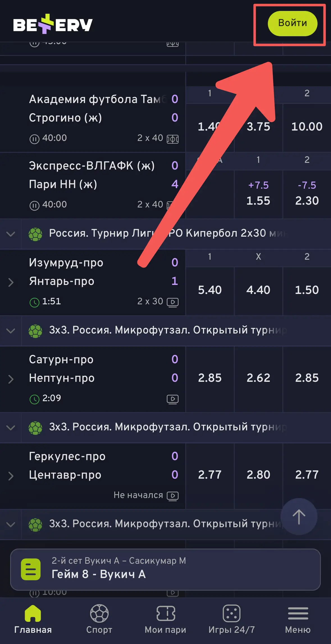This screenshot has width=331, height=644.
Task: Click the league ball icon of Кипербол tournament
Action: tap(36, 234)
